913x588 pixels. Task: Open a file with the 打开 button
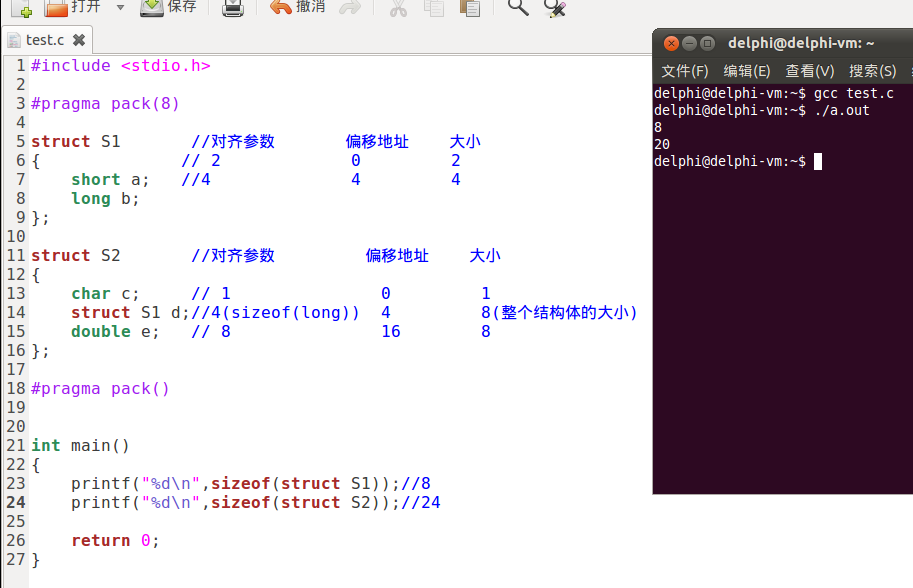(x=73, y=8)
